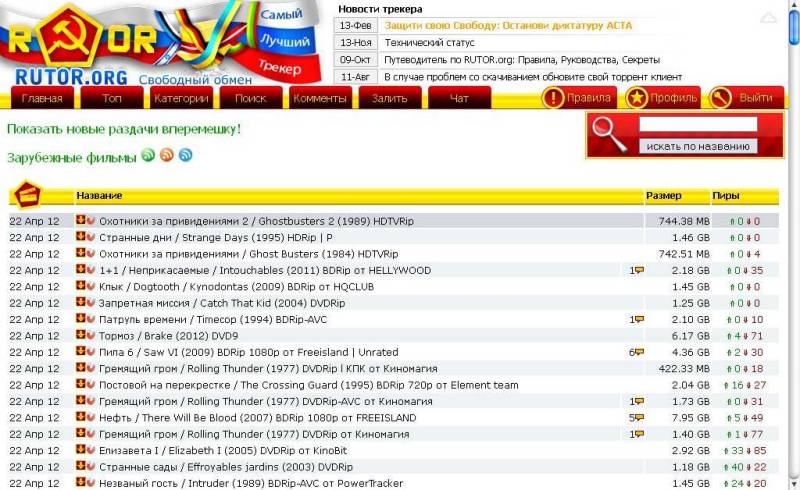Open 'Brake (2012) DVD9' torrent link
Viewport: 800px width, 490px height.
pos(168,335)
